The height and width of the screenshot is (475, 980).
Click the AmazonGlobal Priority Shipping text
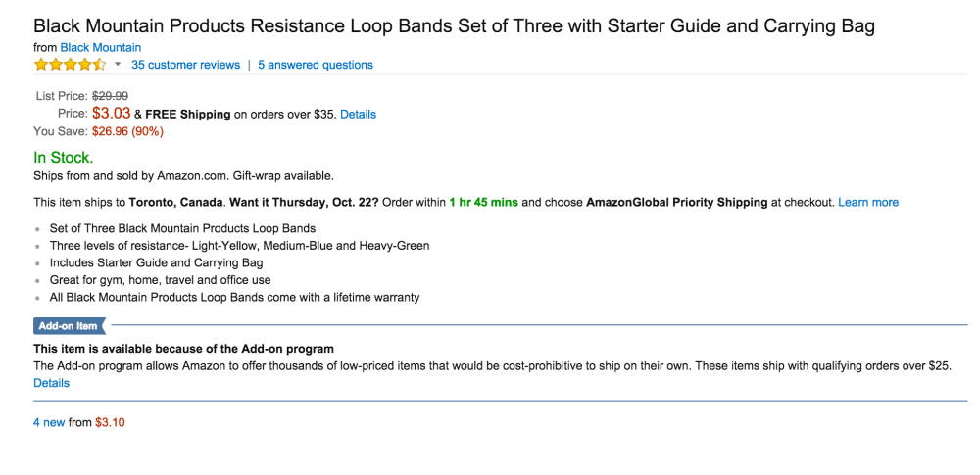click(676, 202)
